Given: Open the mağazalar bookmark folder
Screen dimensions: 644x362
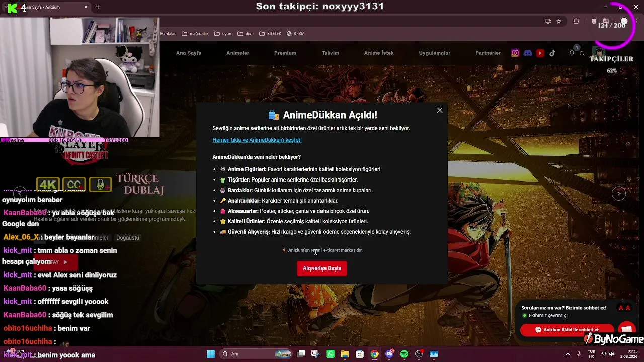Looking at the screenshot, I should 195,34.
